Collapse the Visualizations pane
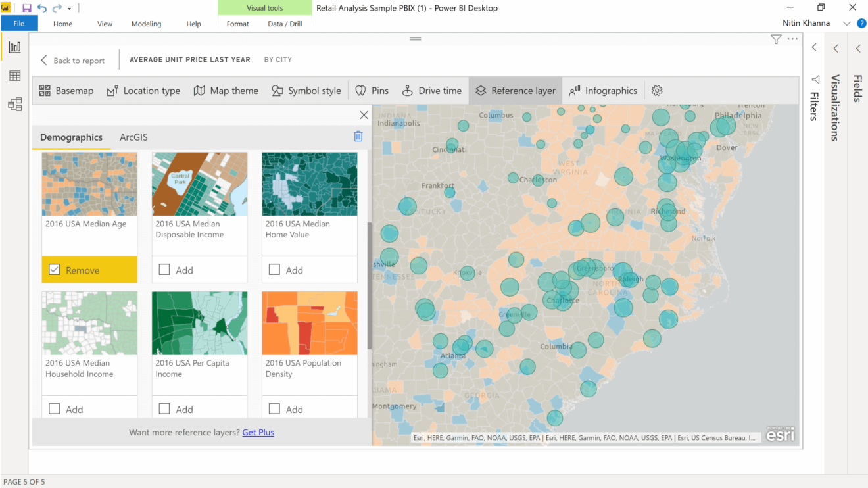 click(836, 48)
